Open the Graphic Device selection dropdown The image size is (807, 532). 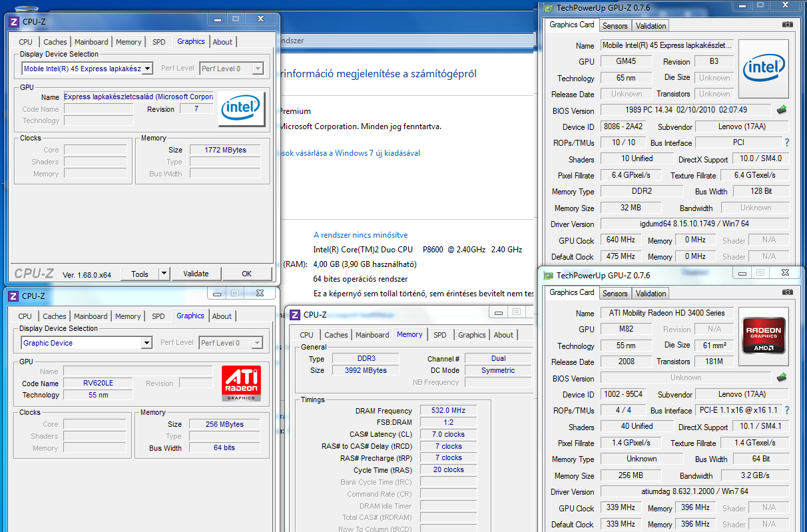(x=146, y=343)
